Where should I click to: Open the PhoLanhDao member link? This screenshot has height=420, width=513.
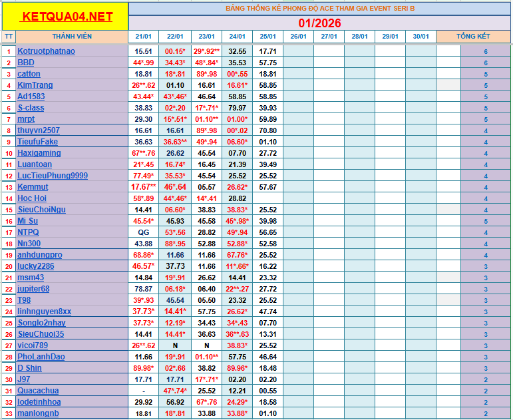pyautogui.click(x=41, y=357)
